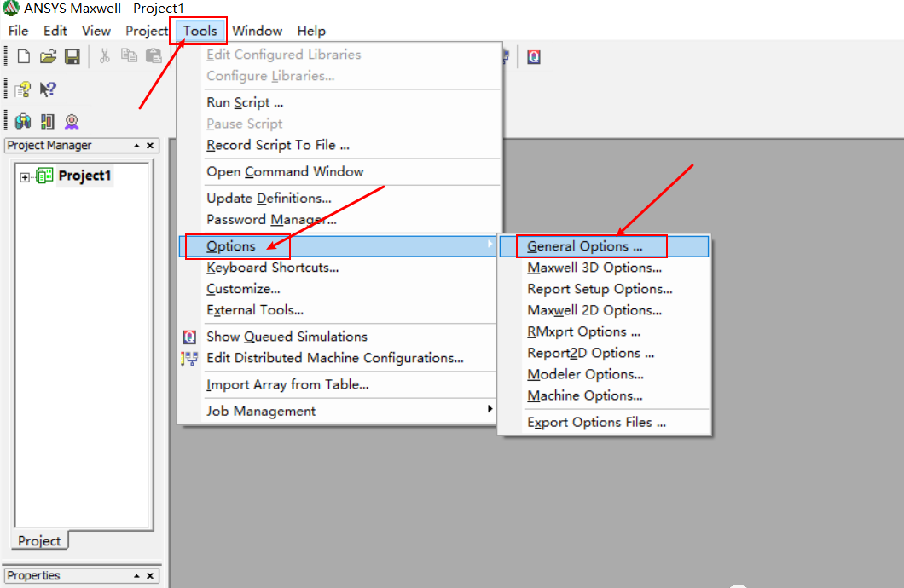
Task: Click the Cut scissors icon
Action: (104, 56)
